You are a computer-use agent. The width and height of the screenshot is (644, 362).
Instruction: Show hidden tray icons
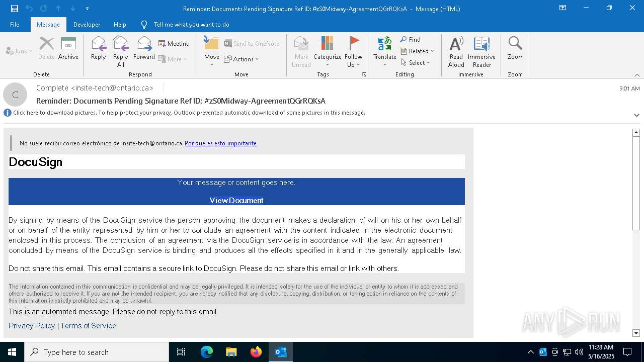click(x=531, y=352)
